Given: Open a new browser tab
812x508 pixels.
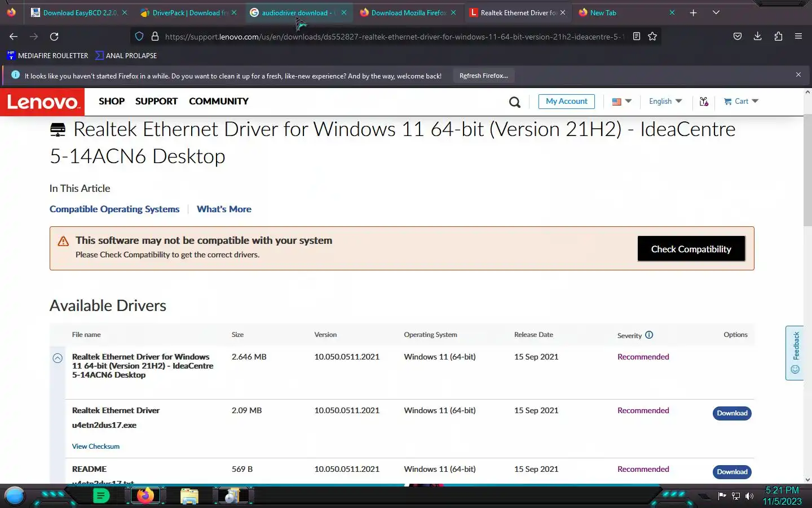Looking at the screenshot, I should click(x=694, y=12).
